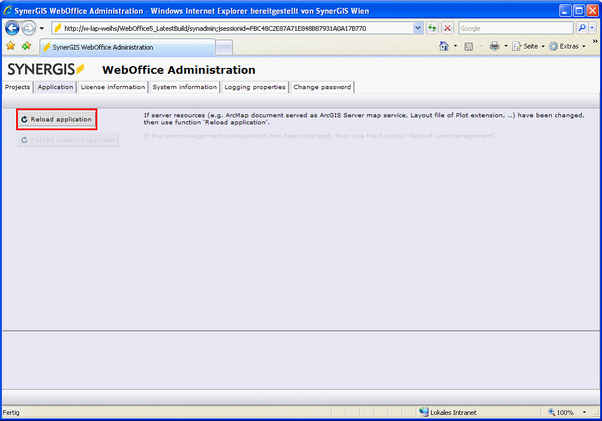This screenshot has width=602, height=421.
Task: Click the Reload application button
Action: pos(56,119)
